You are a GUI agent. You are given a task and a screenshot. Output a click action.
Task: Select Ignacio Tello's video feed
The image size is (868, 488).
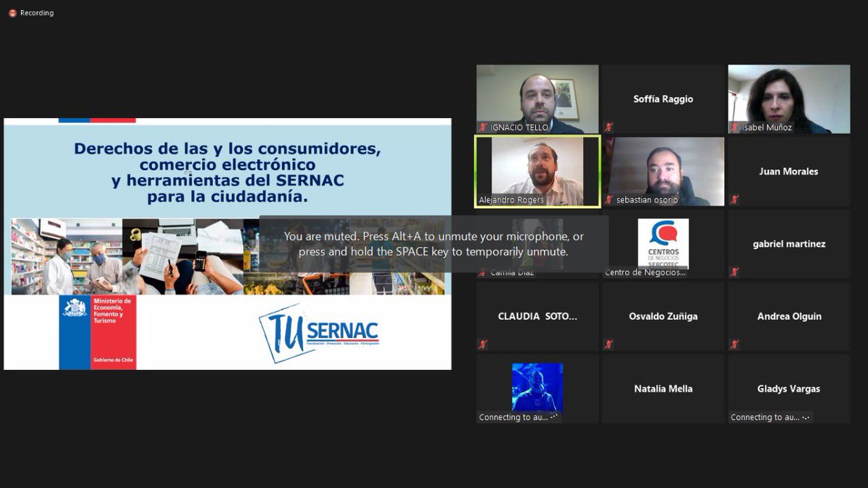click(x=537, y=99)
